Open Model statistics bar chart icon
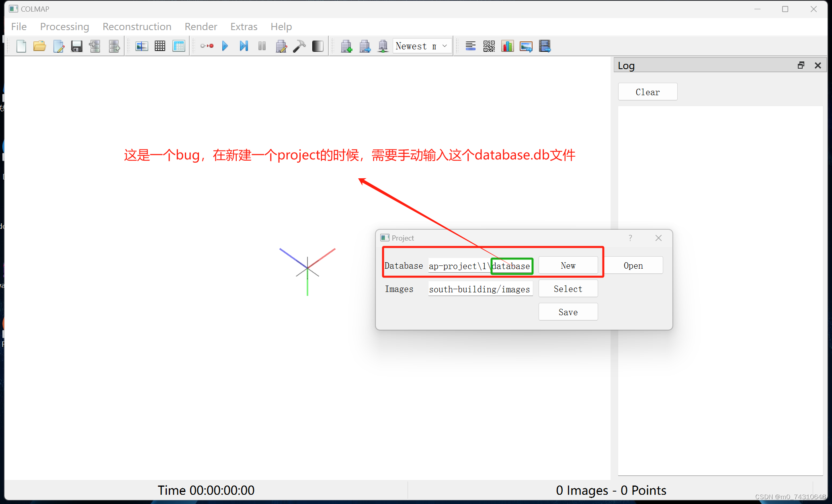The width and height of the screenshot is (832, 504). click(507, 46)
